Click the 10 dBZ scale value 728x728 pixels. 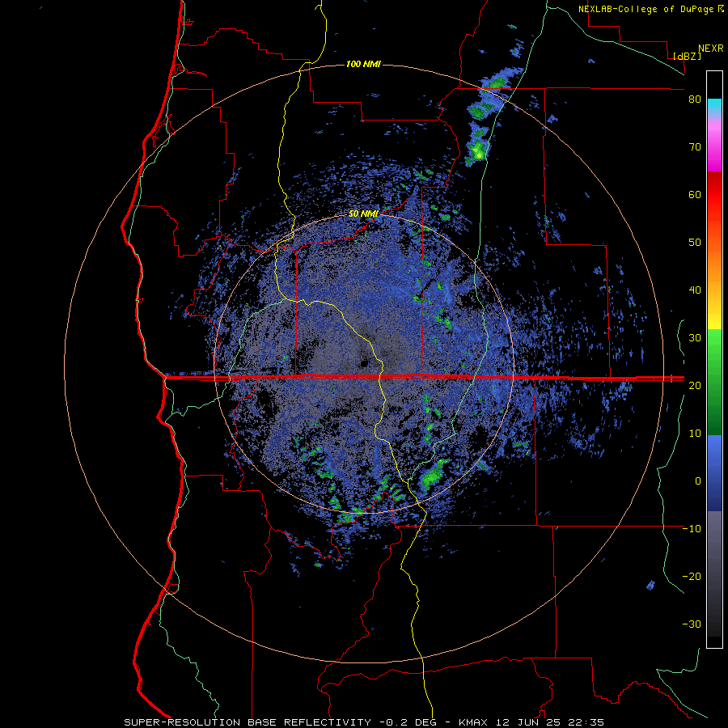pos(695,434)
